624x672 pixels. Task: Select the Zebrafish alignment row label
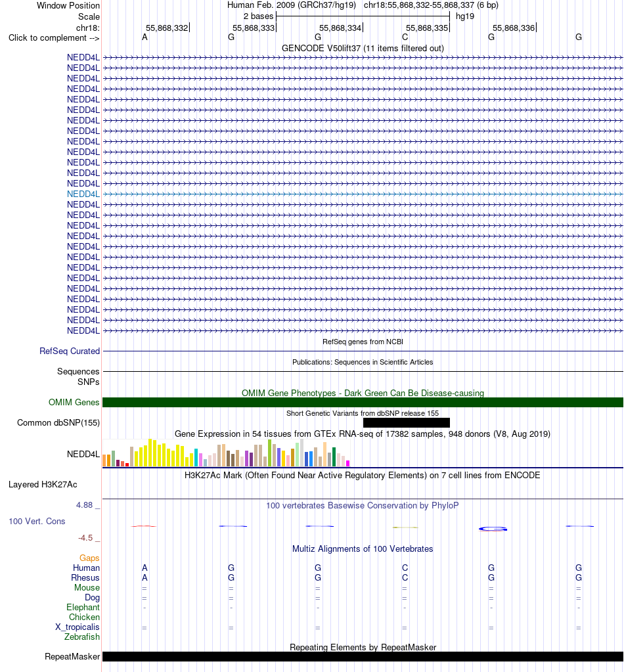[x=82, y=637]
